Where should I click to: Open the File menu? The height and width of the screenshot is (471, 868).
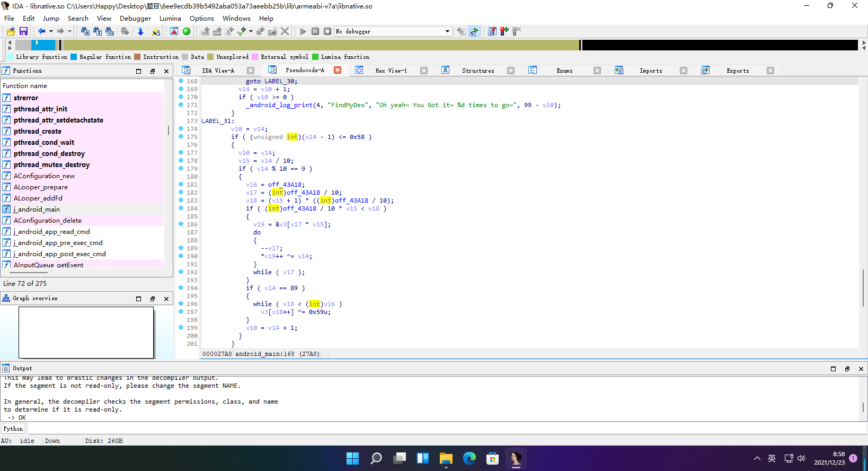coord(10,18)
